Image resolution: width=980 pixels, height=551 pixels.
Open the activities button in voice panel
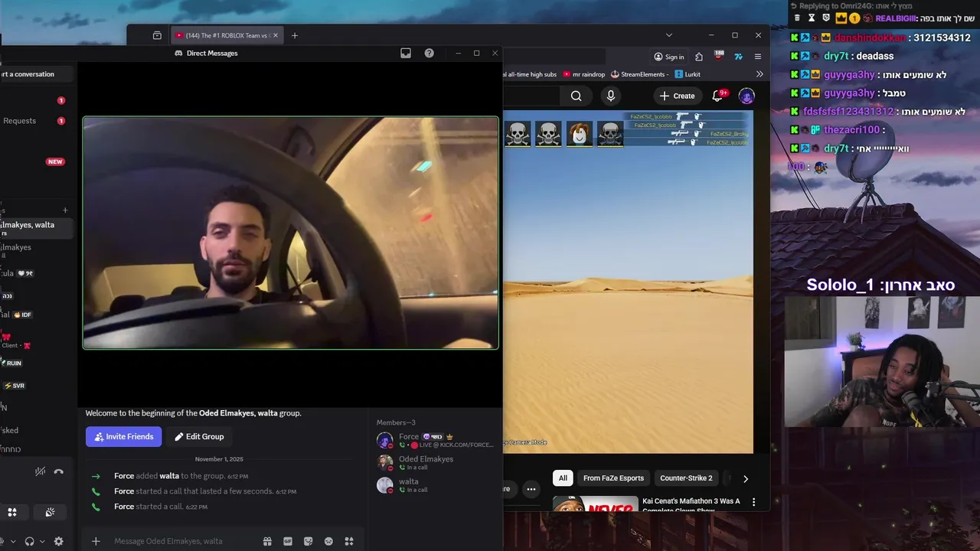(x=12, y=512)
